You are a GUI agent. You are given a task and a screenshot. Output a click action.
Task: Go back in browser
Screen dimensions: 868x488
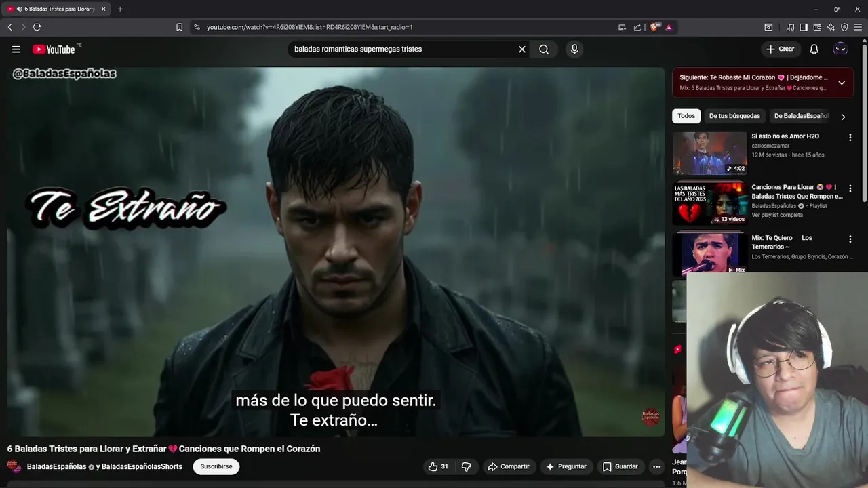coord(9,27)
